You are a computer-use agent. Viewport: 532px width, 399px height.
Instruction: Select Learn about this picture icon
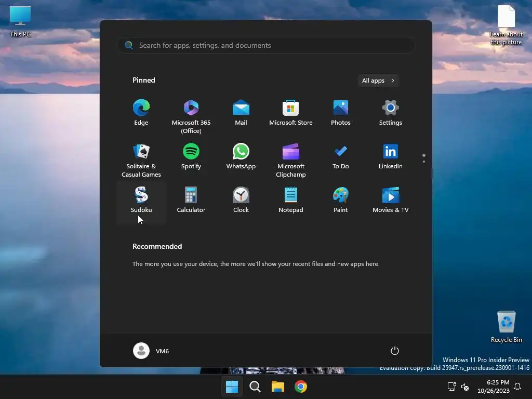pyautogui.click(x=506, y=25)
